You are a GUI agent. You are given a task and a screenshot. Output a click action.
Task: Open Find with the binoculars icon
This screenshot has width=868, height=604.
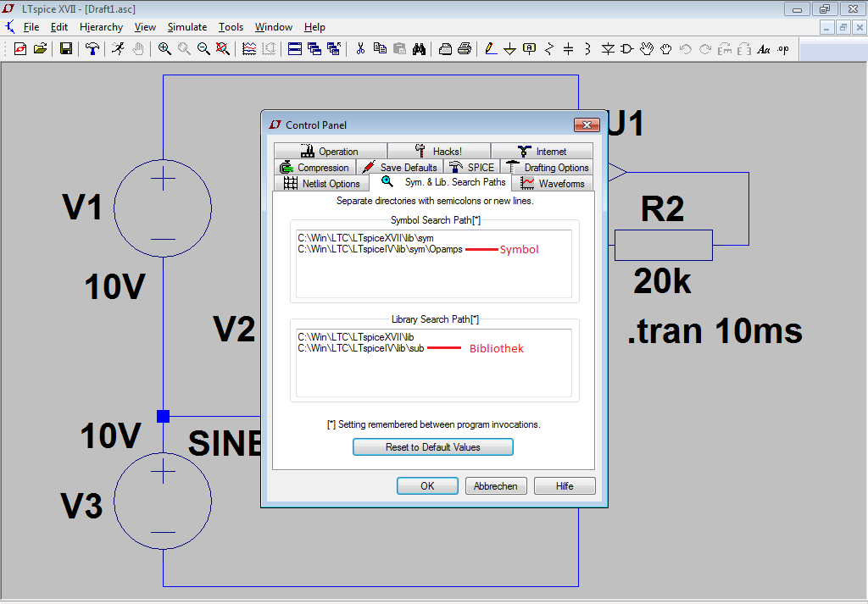[x=419, y=49]
